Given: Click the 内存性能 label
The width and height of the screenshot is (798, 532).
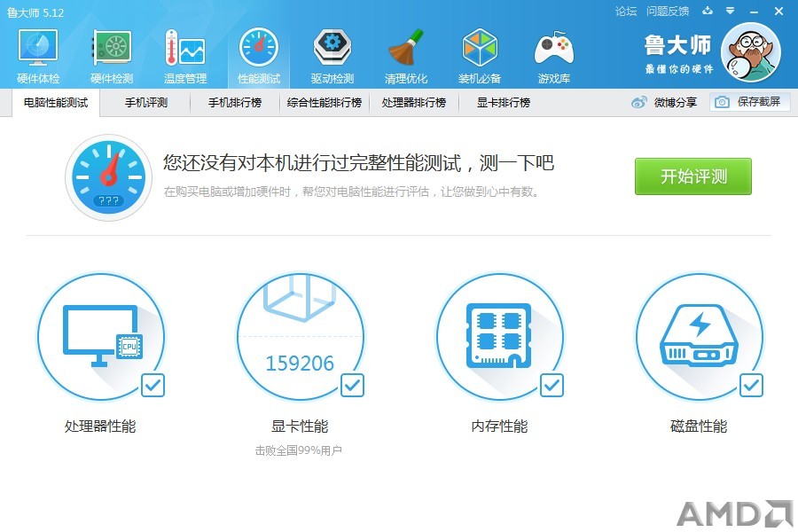Looking at the screenshot, I should coord(499,426).
